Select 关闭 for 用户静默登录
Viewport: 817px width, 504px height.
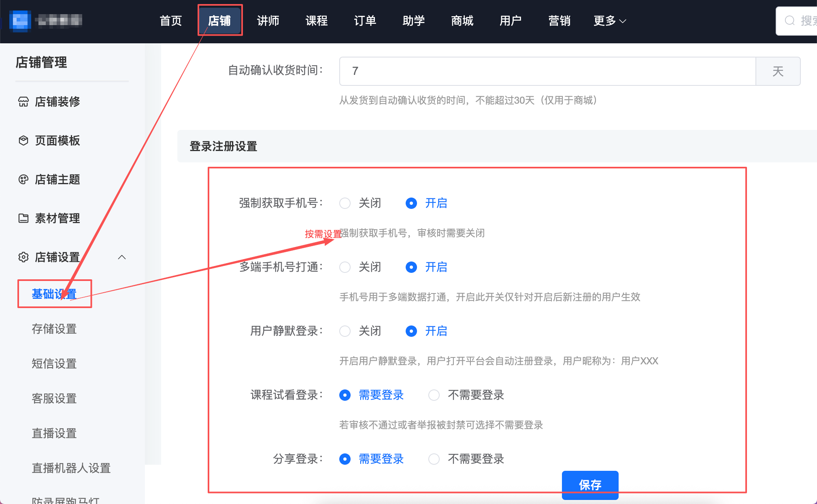[345, 331]
